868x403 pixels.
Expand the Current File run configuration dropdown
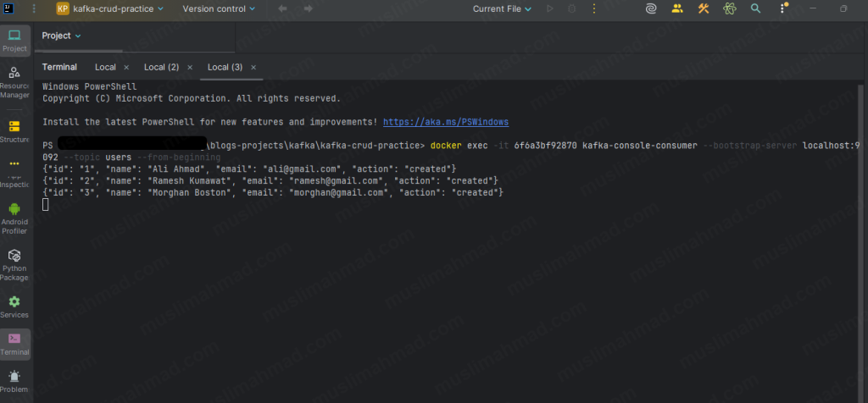(502, 8)
